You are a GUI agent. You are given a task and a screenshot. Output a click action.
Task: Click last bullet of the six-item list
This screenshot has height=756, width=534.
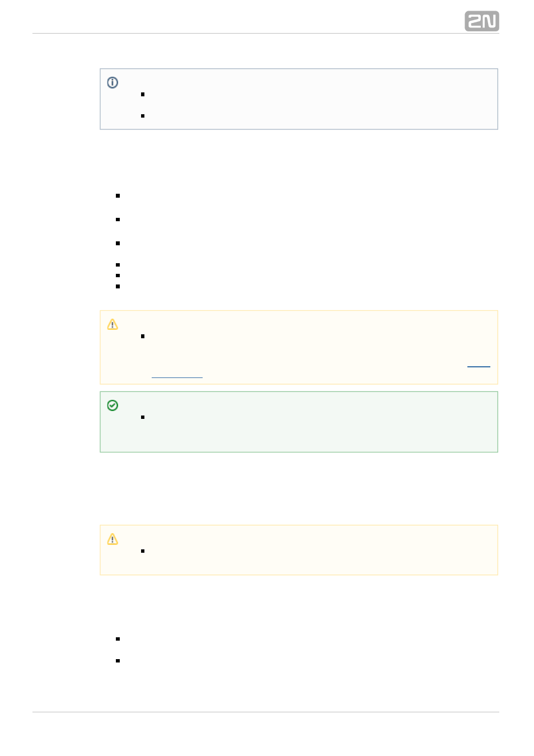coord(118,286)
